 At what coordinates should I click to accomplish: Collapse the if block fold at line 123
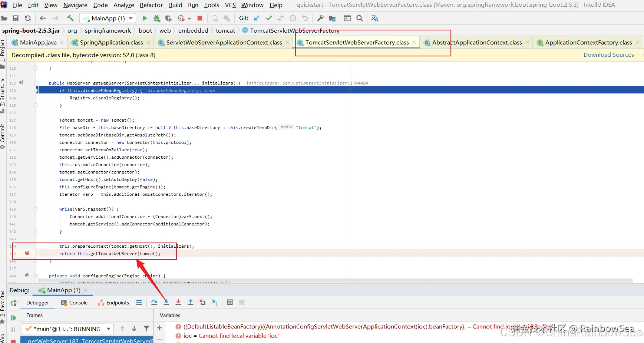pyautogui.click(x=36, y=90)
